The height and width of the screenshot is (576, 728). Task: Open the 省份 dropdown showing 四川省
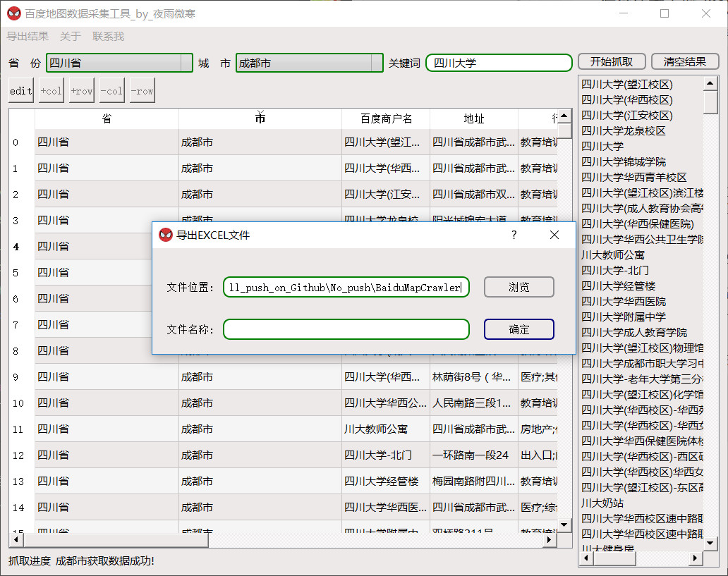(119, 63)
